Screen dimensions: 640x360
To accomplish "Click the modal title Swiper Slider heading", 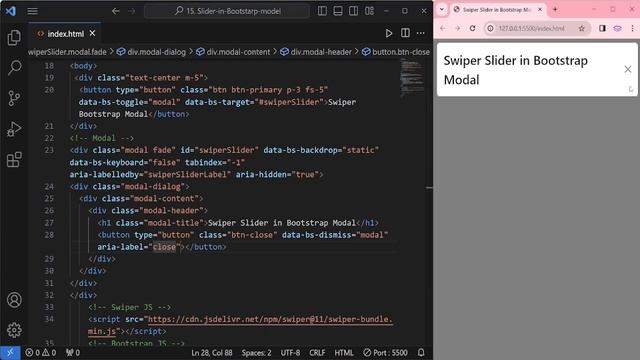I will coord(516,70).
